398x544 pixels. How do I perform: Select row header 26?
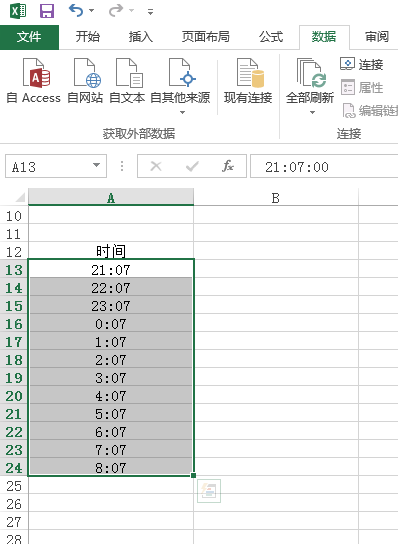tap(14, 504)
